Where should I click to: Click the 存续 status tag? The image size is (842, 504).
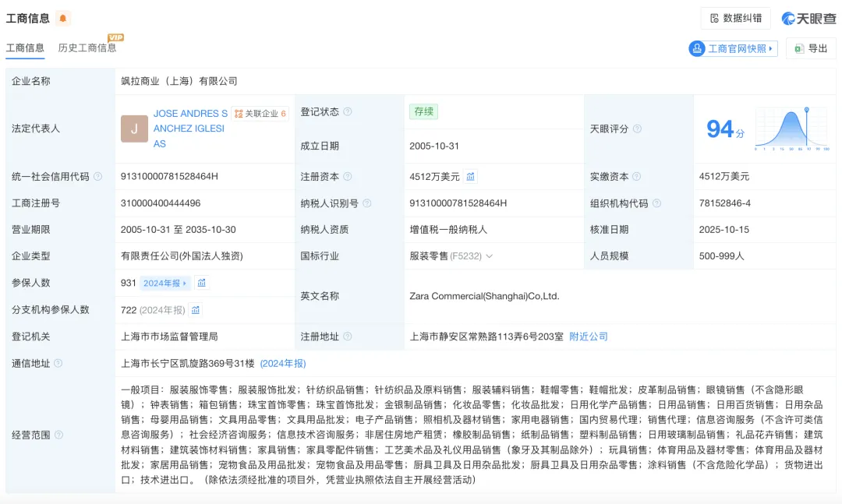423,111
